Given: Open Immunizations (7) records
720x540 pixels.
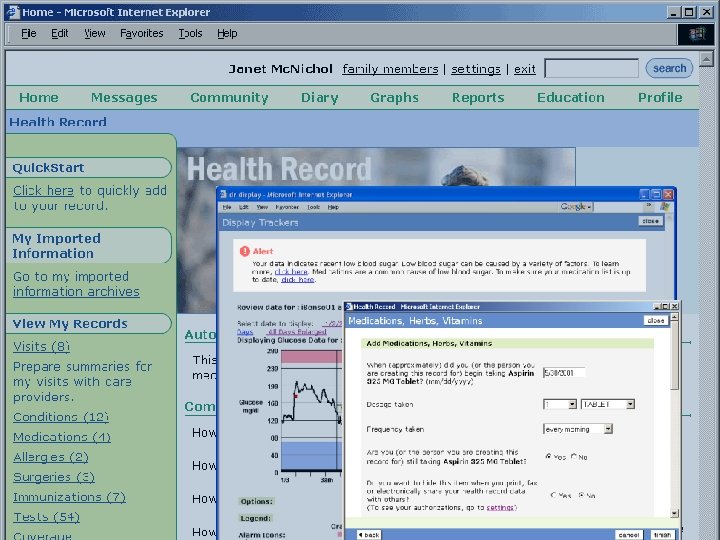Looking at the screenshot, I should coord(69,497).
